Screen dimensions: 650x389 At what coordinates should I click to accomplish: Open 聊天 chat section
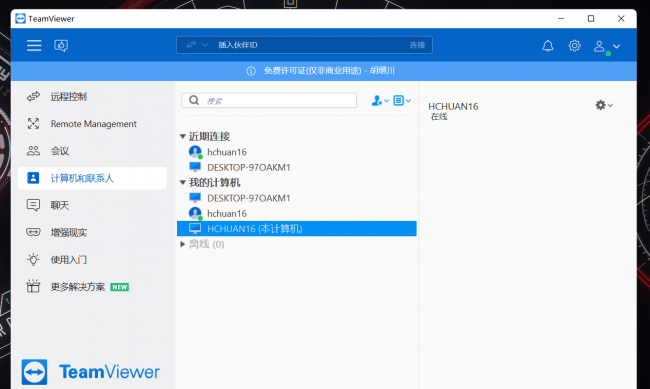(92, 205)
